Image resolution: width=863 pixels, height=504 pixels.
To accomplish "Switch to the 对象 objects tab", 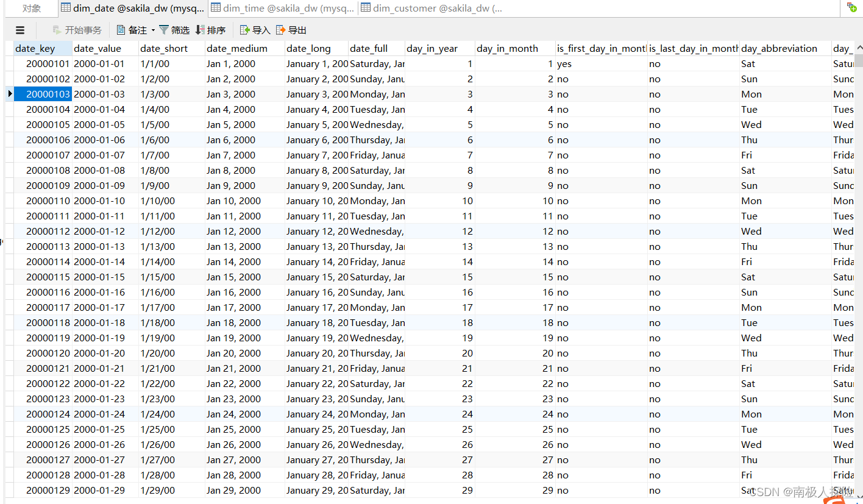I will click(x=32, y=8).
